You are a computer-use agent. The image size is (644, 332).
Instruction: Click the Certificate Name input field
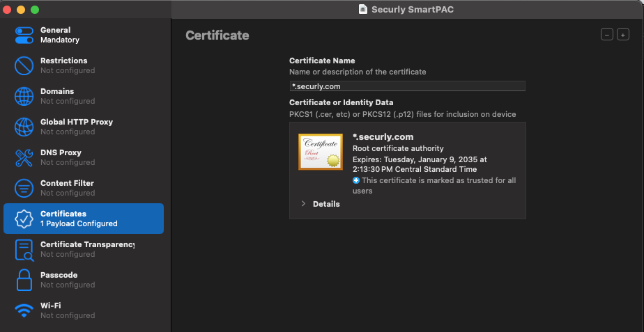click(x=408, y=86)
